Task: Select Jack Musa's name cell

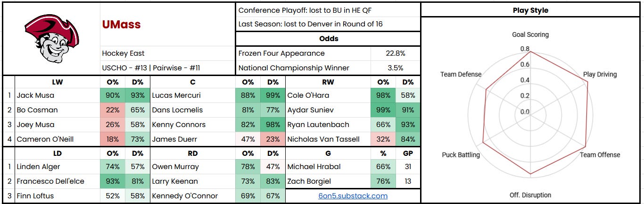Action: (58, 95)
